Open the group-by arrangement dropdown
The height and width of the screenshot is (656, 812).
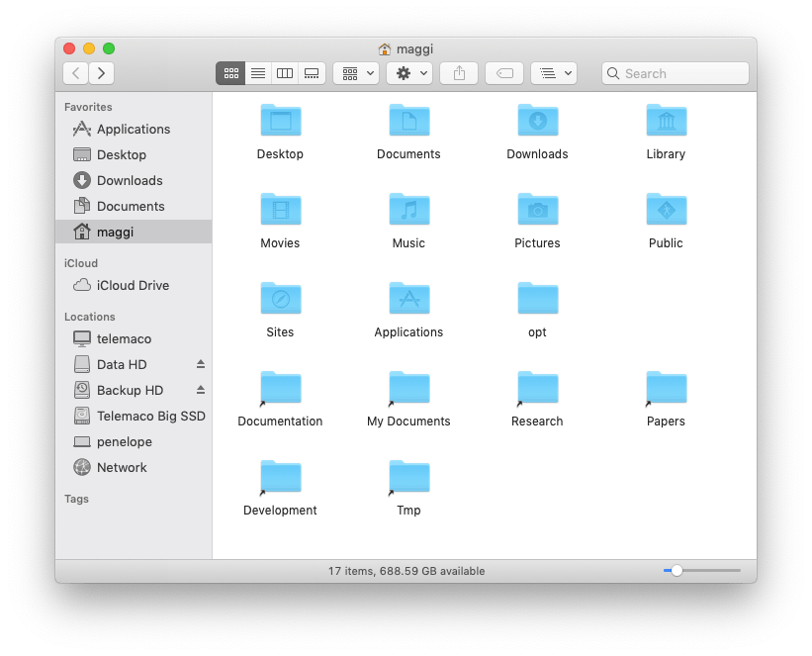point(356,73)
